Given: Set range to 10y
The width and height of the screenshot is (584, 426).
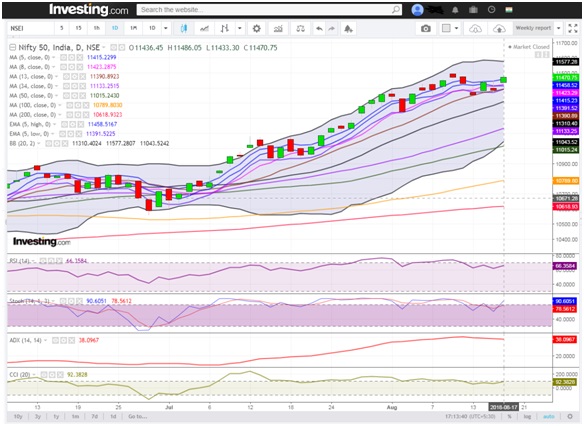Looking at the screenshot, I should pyautogui.click(x=18, y=416).
